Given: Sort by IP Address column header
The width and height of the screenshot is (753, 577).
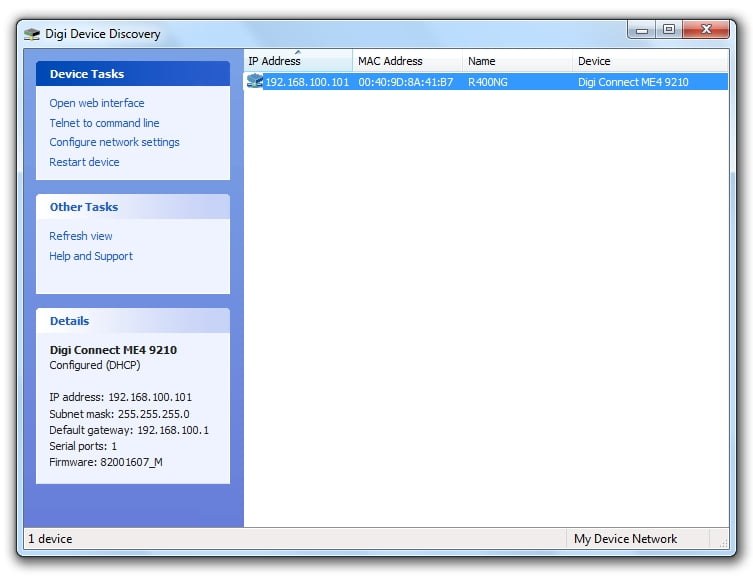Looking at the screenshot, I should (x=298, y=61).
